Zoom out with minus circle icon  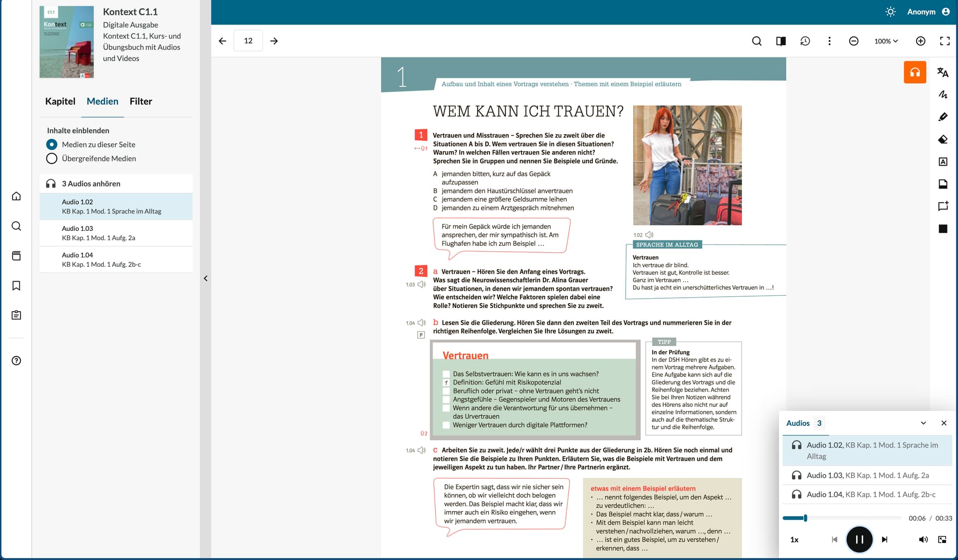point(854,41)
